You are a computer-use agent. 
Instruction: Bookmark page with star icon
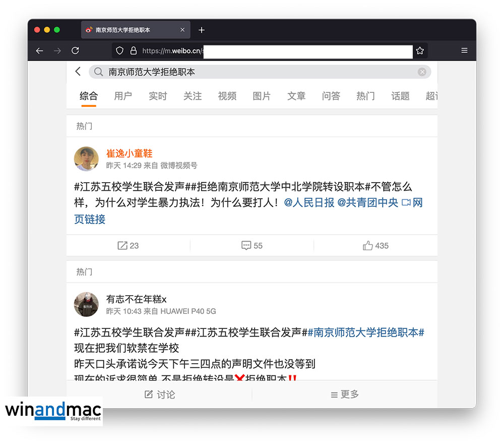(x=420, y=50)
